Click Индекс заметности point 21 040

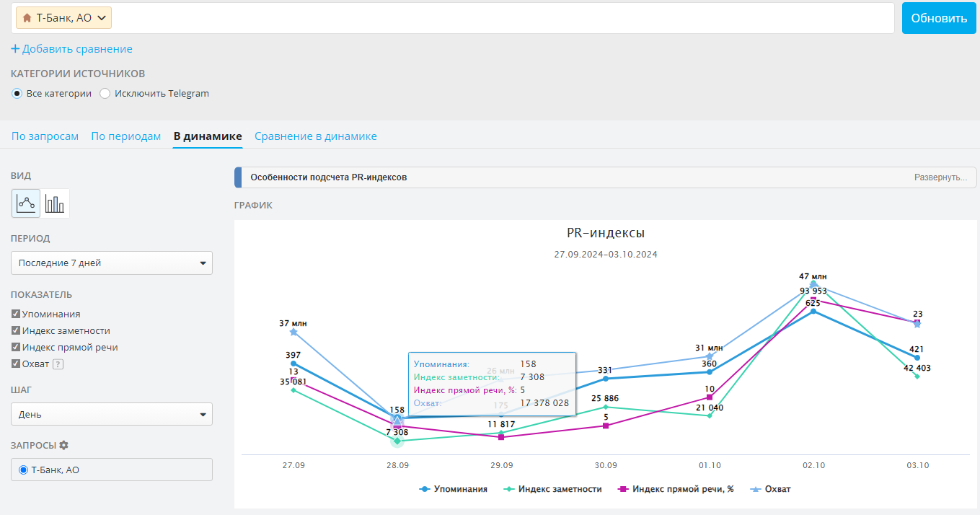710,415
